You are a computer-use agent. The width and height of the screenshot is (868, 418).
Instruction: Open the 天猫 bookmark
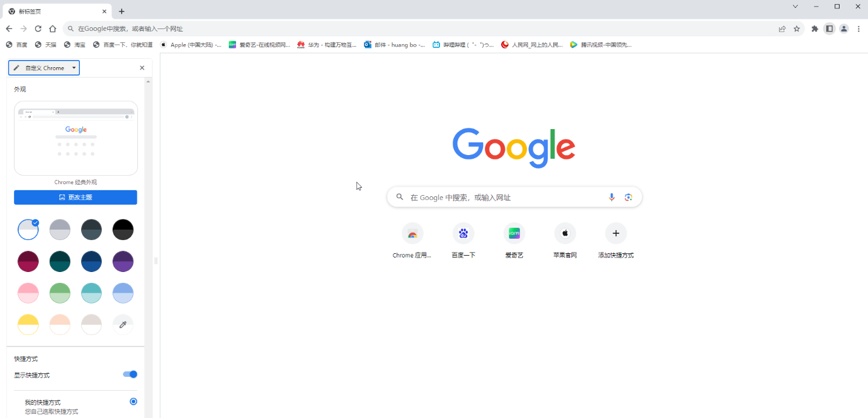click(x=45, y=44)
